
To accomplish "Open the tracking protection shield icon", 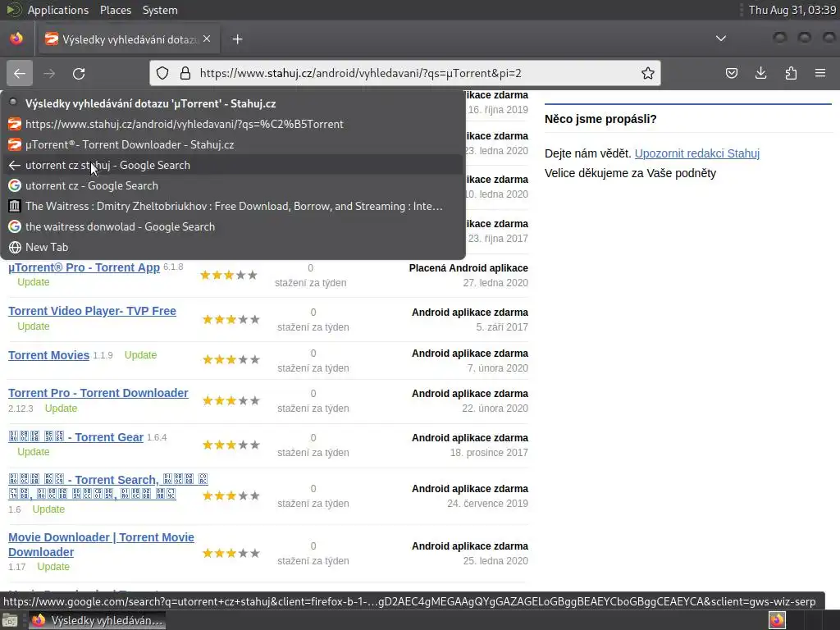I will tap(162, 73).
